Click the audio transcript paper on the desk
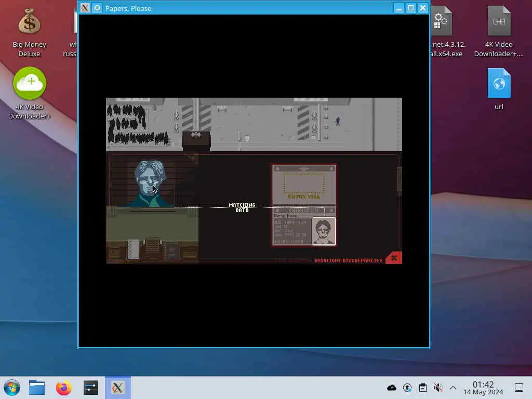532x399 pixels. (x=134, y=249)
